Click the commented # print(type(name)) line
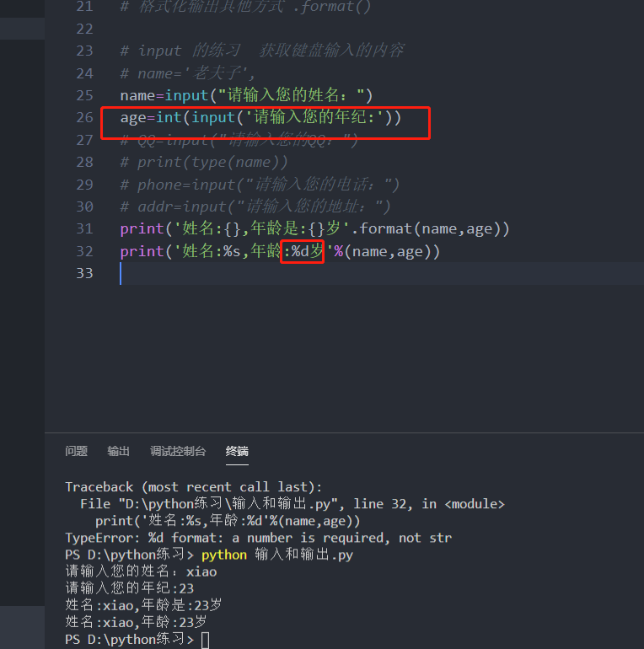Image resolution: width=644 pixels, height=649 pixels. 204,162
